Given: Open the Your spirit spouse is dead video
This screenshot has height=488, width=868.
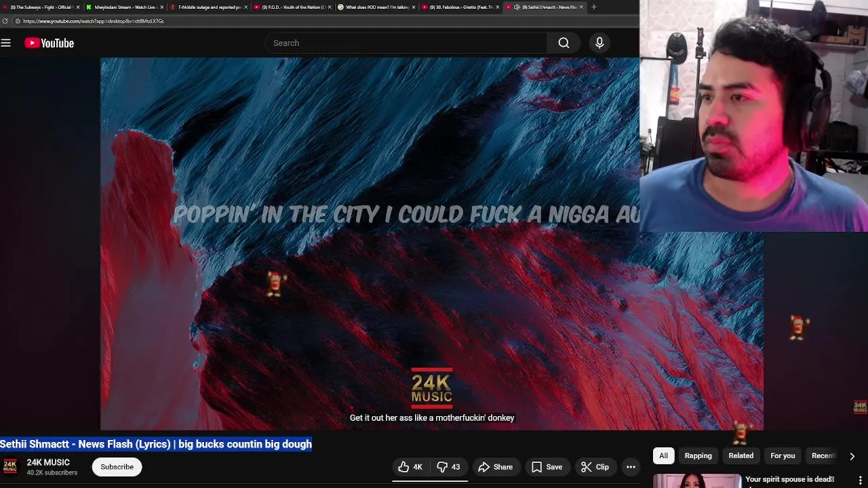Looking at the screenshot, I should pyautogui.click(x=789, y=479).
